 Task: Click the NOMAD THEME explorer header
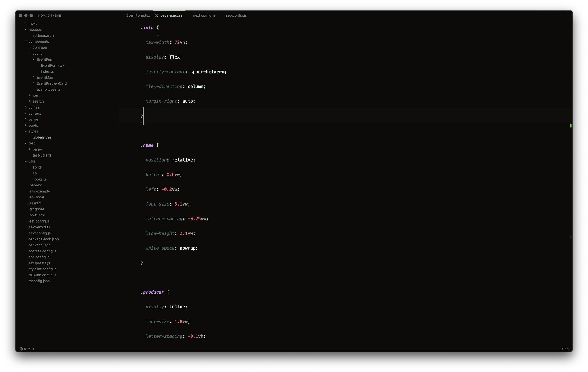49,16
